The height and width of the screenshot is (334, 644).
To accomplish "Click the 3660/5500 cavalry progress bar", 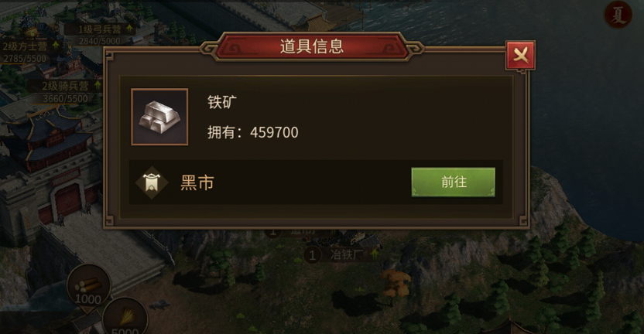I will (65, 98).
